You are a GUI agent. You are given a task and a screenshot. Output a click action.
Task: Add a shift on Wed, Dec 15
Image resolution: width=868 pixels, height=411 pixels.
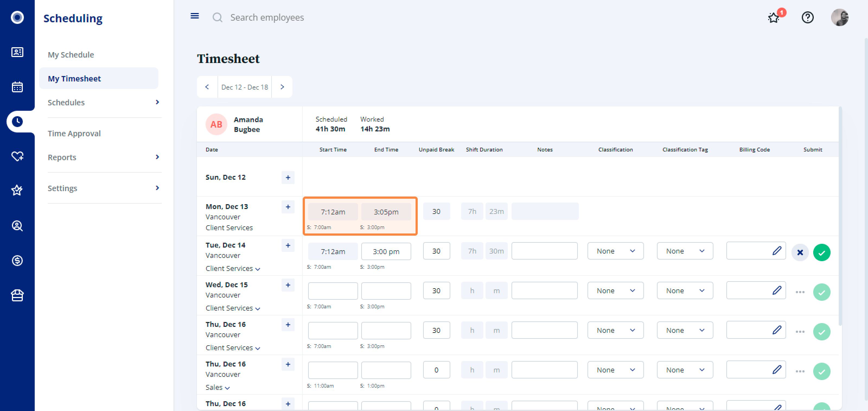pyautogui.click(x=288, y=285)
